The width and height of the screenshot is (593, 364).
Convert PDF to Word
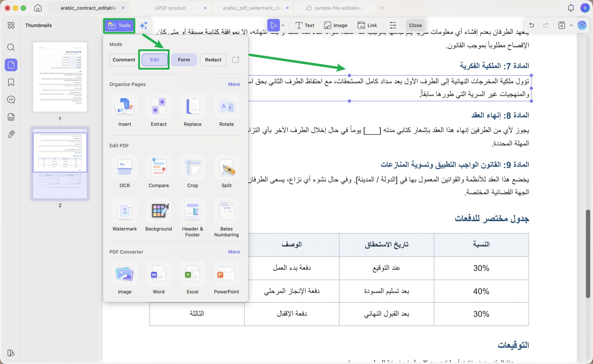pos(158,278)
